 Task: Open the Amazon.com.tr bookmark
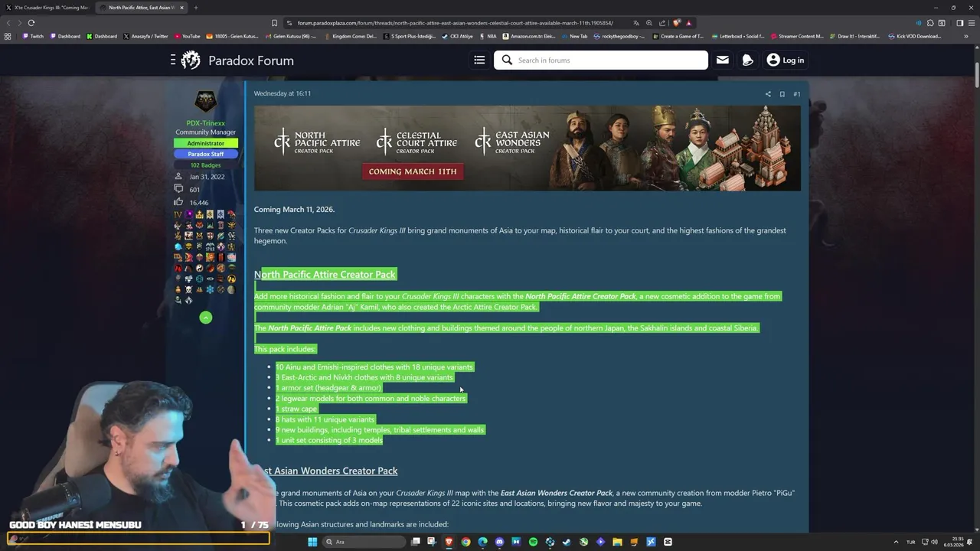531,36
